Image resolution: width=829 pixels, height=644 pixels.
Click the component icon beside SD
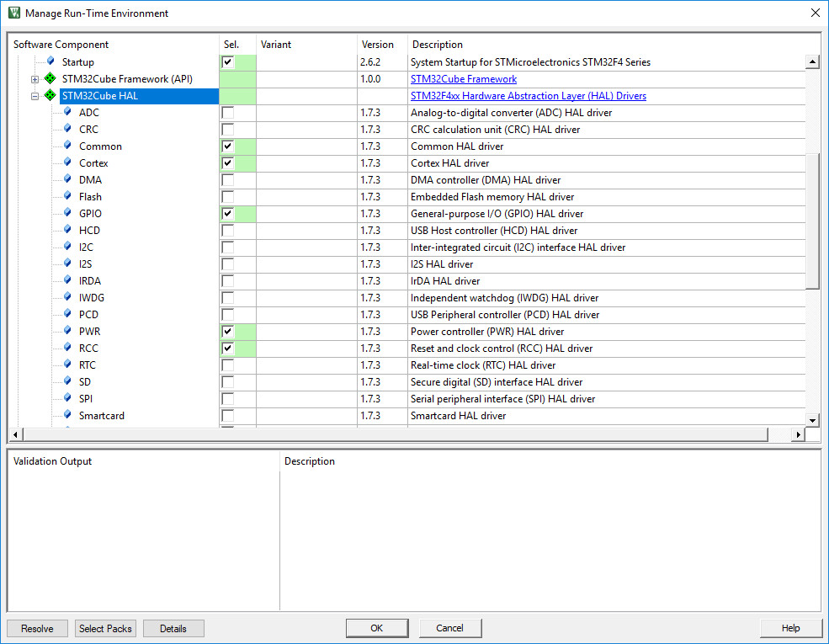point(67,381)
